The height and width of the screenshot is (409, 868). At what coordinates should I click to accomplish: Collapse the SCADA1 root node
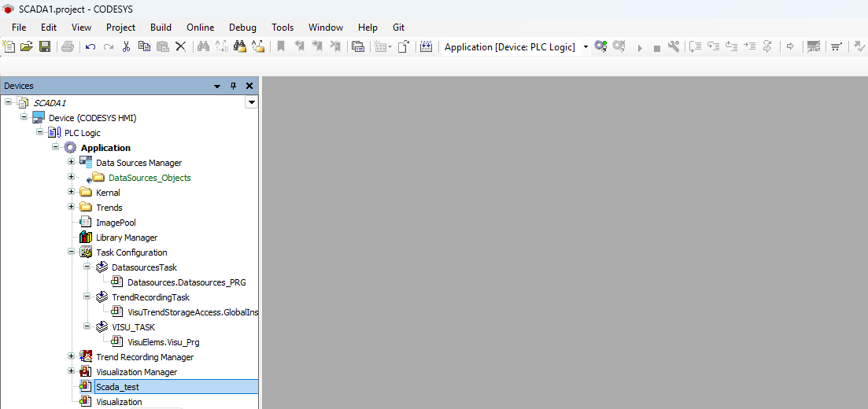(9, 101)
